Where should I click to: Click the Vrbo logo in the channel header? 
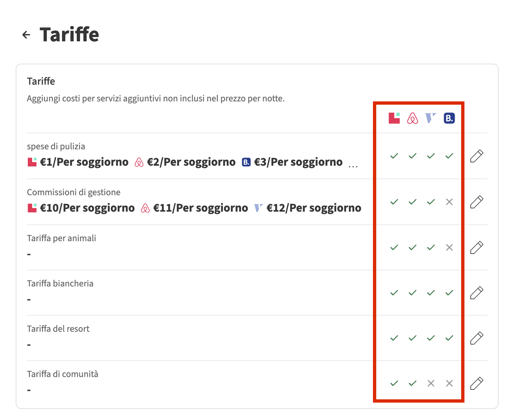pyautogui.click(x=431, y=118)
